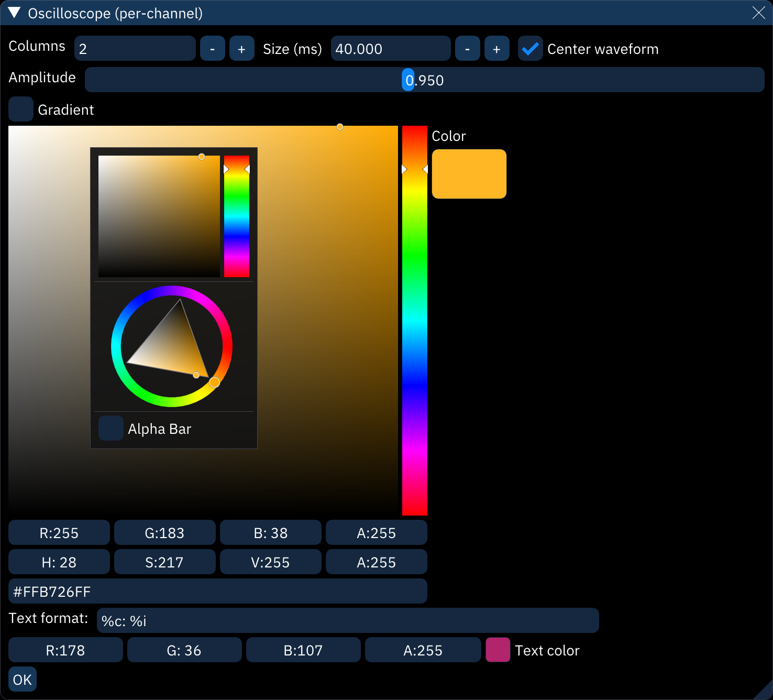Click the hue wheel's orange handle circle

click(214, 382)
